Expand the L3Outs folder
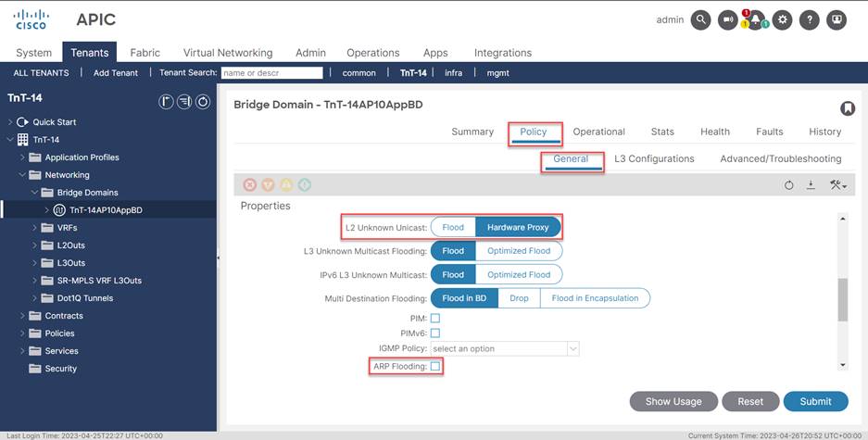868x440 pixels. [x=34, y=263]
